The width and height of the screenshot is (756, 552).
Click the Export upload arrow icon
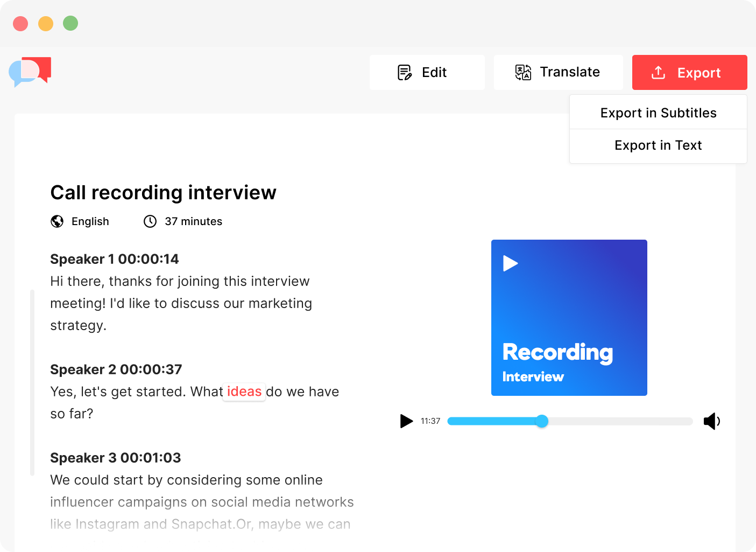(x=658, y=72)
